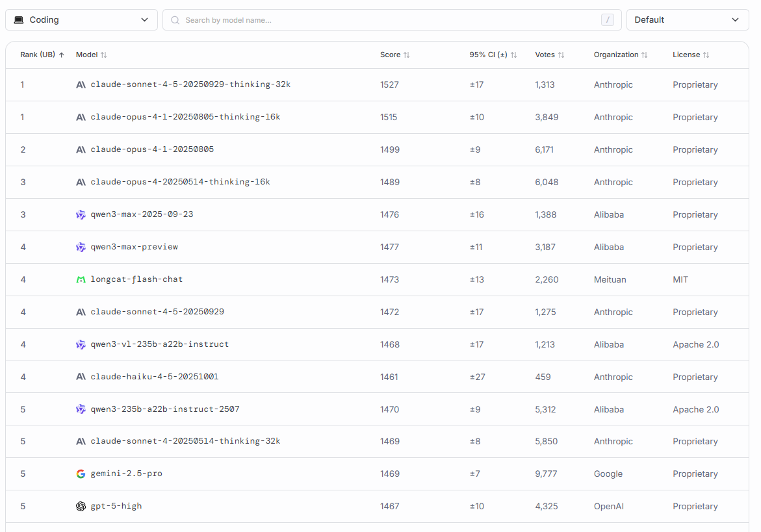Image resolution: width=761 pixels, height=532 pixels.
Task: Open the Default view dropdown
Action: coord(687,20)
